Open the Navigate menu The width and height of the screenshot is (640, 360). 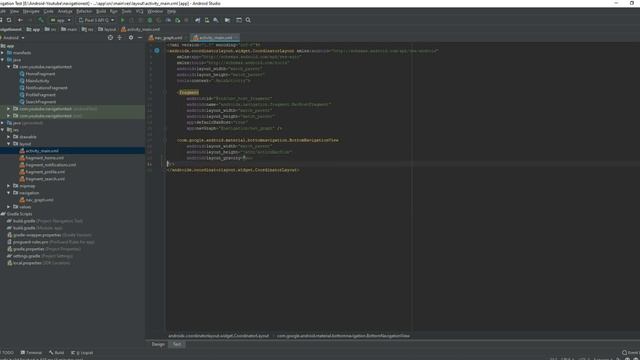click(x=31, y=11)
